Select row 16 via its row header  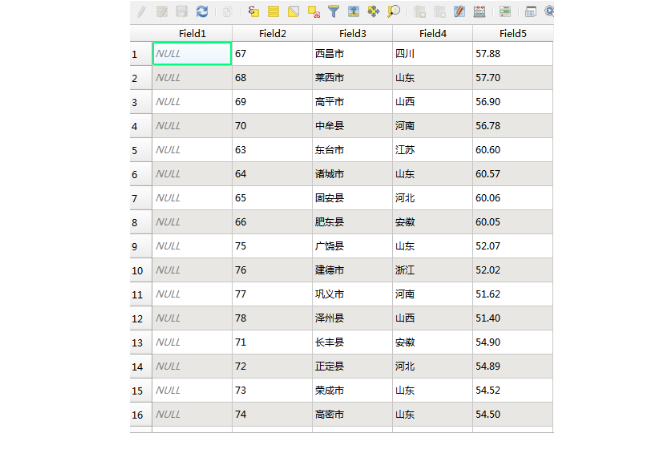pyautogui.click(x=141, y=414)
